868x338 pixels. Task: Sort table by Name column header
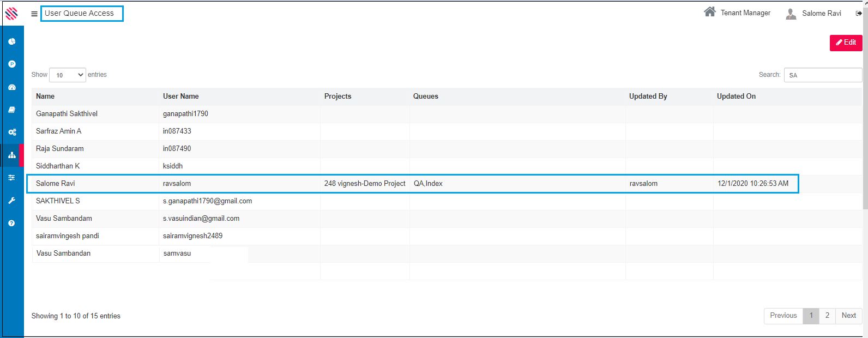pos(45,96)
